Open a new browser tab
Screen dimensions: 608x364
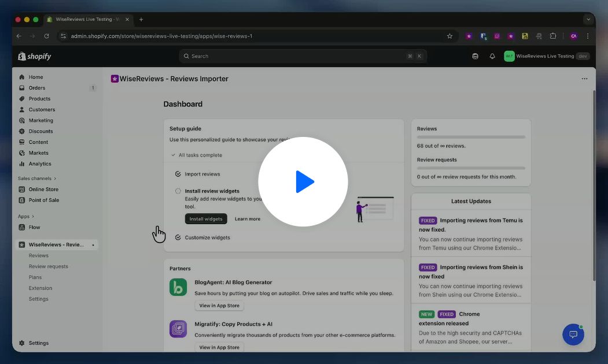tap(141, 20)
